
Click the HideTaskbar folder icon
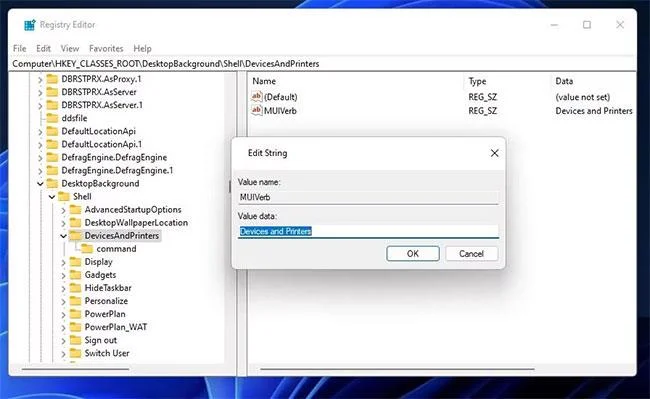(x=75, y=288)
